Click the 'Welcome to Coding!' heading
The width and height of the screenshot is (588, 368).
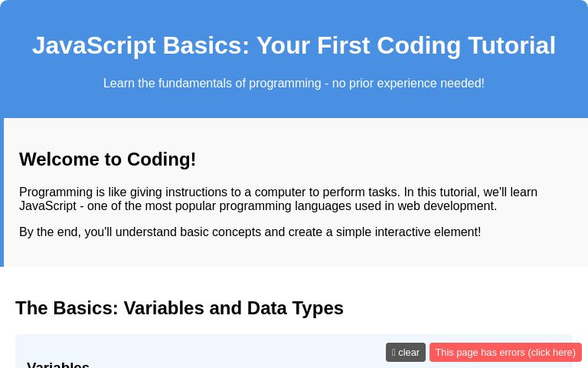[x=107, y=159]
